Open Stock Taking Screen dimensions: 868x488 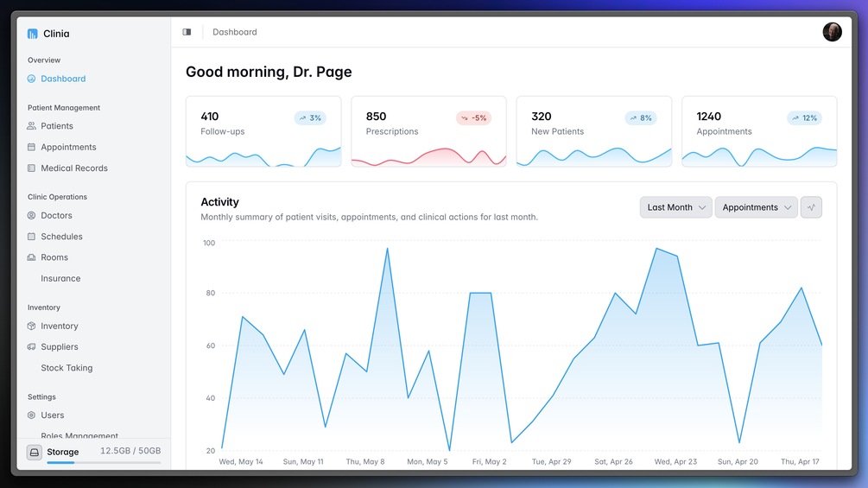coord(67,368)
